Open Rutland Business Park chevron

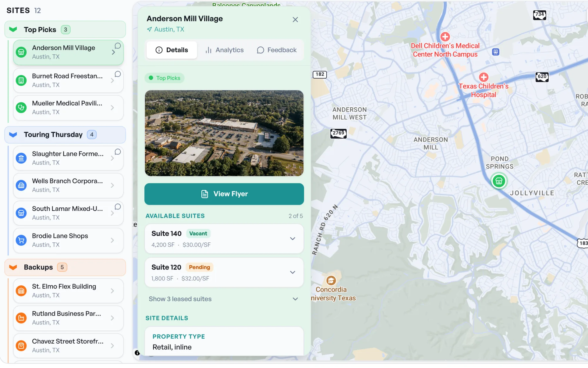tap(112, 318)
